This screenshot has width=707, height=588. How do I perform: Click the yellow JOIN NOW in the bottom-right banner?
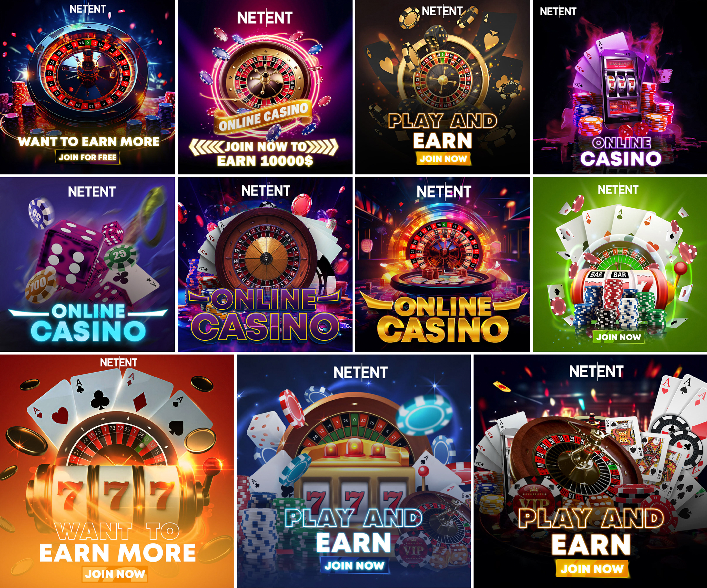coord(592,568)
